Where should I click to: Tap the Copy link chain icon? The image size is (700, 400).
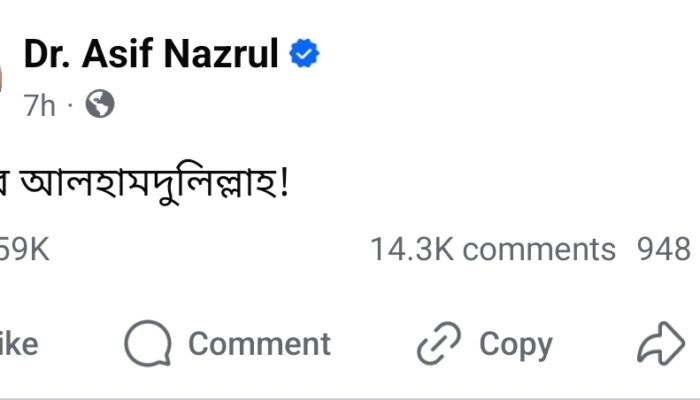[438, 345]
